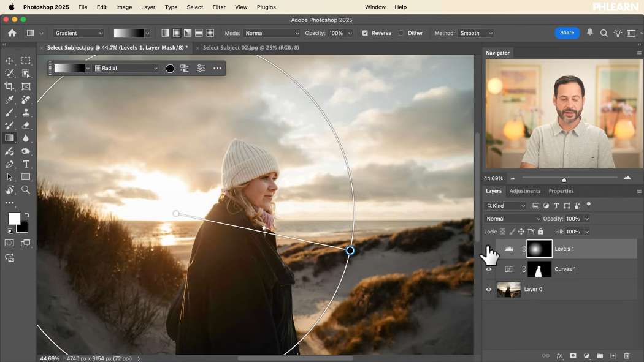Click the Home icon in options bar

tap(12, 33)
